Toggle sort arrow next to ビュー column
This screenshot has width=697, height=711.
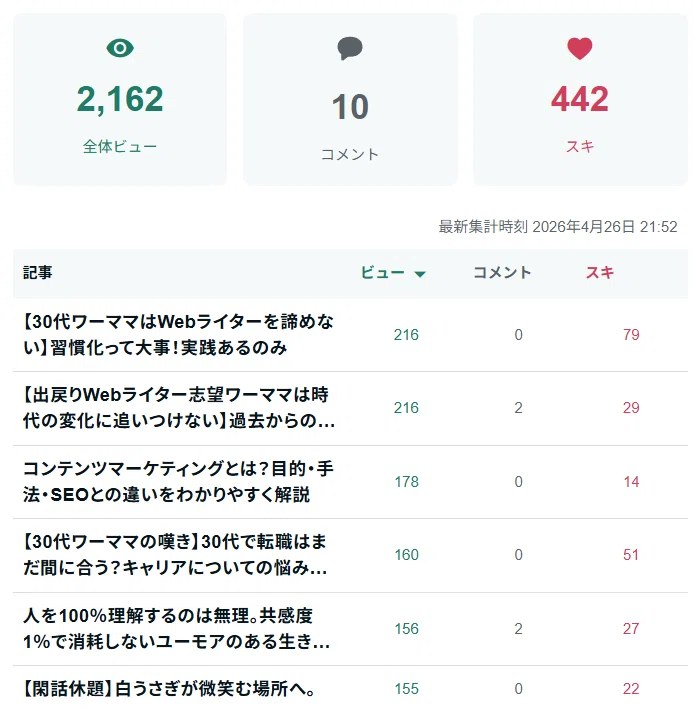(420, 274)
